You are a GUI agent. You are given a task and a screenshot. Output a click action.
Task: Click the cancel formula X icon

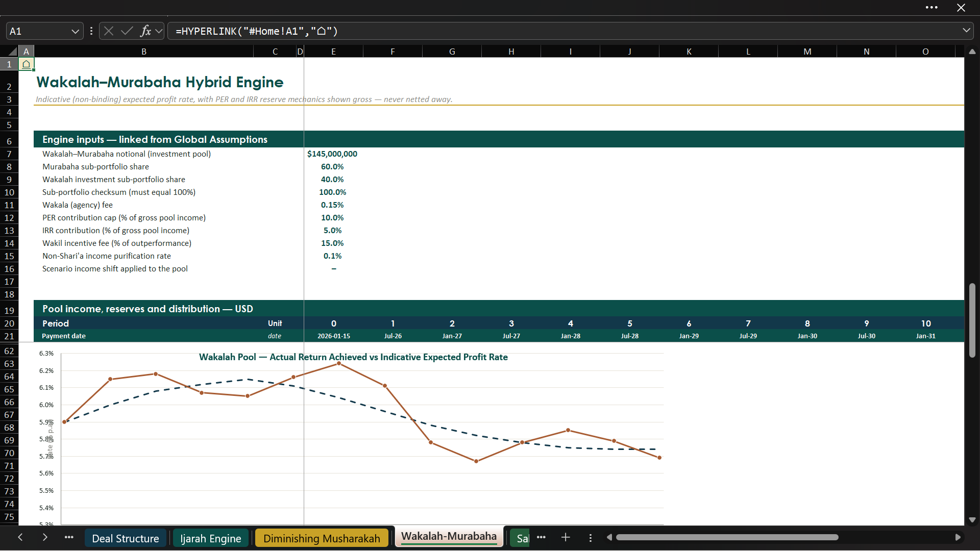[109, 31]
